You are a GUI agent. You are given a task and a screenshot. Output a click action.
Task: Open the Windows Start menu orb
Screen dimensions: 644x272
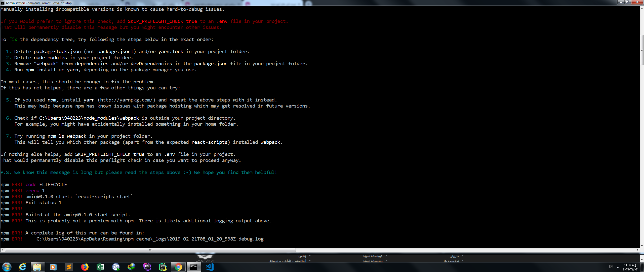(7, 267)
